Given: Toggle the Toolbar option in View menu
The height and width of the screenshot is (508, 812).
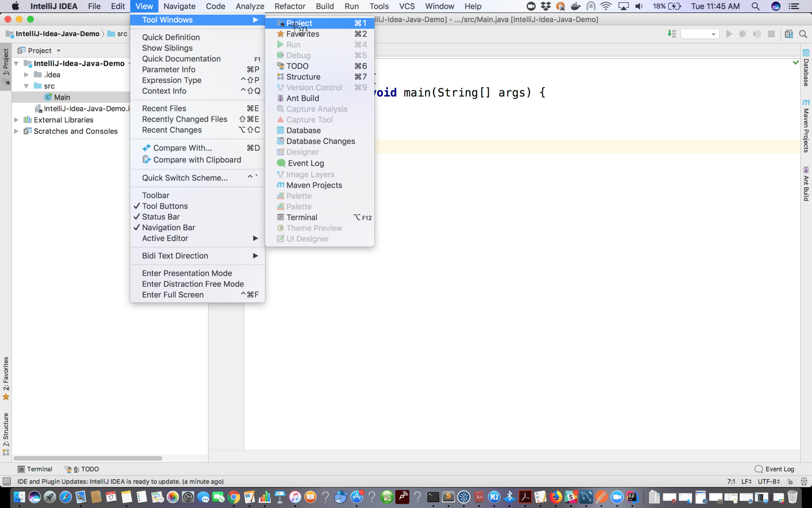Looking at the screenshot, I should click(x=198, y=195).
